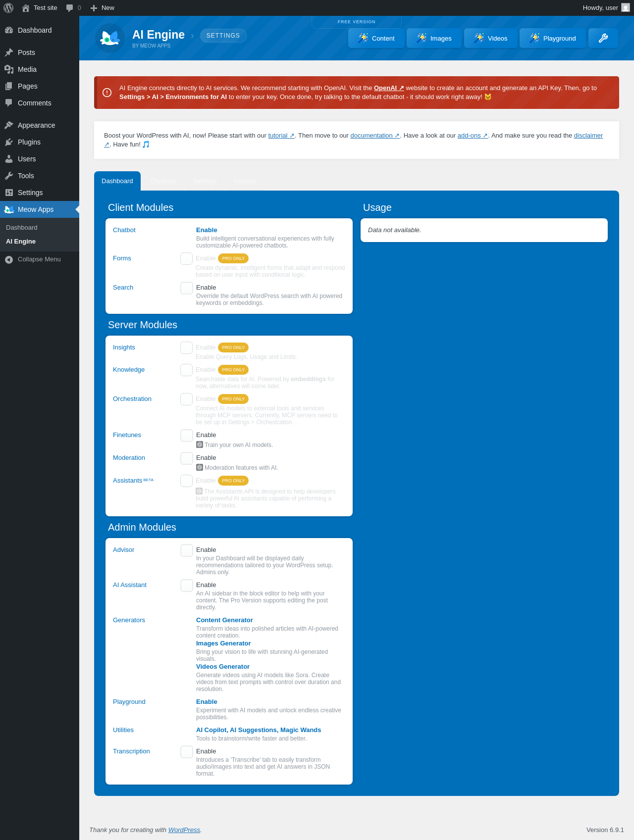Toggle the Orchestration Enable checkbox

click(x=187, y=399)
